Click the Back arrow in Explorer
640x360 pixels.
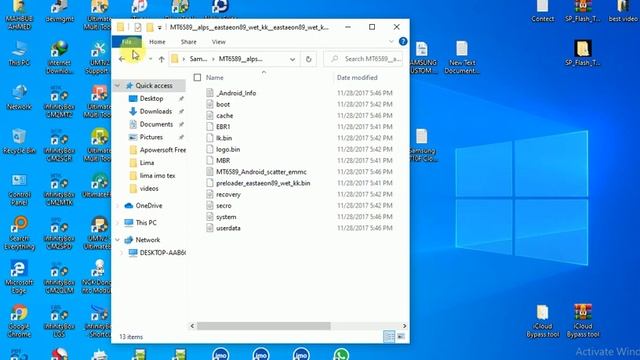[122, 59]
